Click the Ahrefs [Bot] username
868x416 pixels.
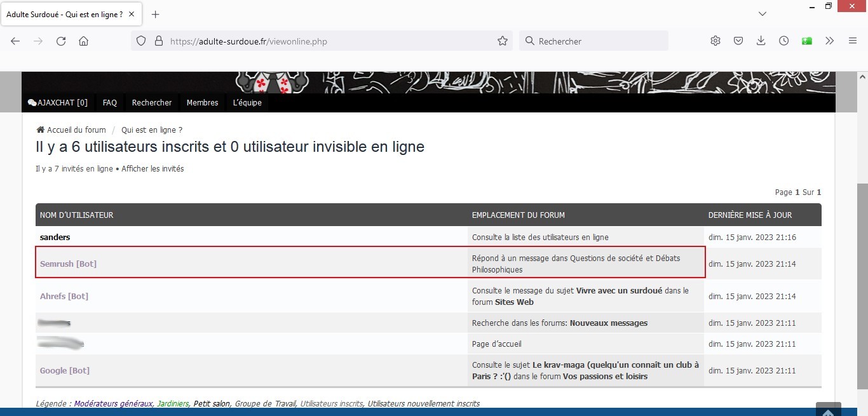pyautogui.click(x=64, y=296)
